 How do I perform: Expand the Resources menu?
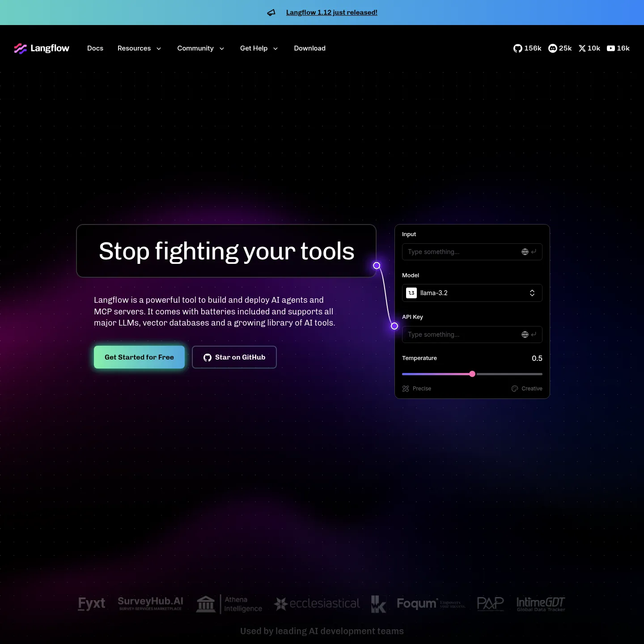coord(139,48)
